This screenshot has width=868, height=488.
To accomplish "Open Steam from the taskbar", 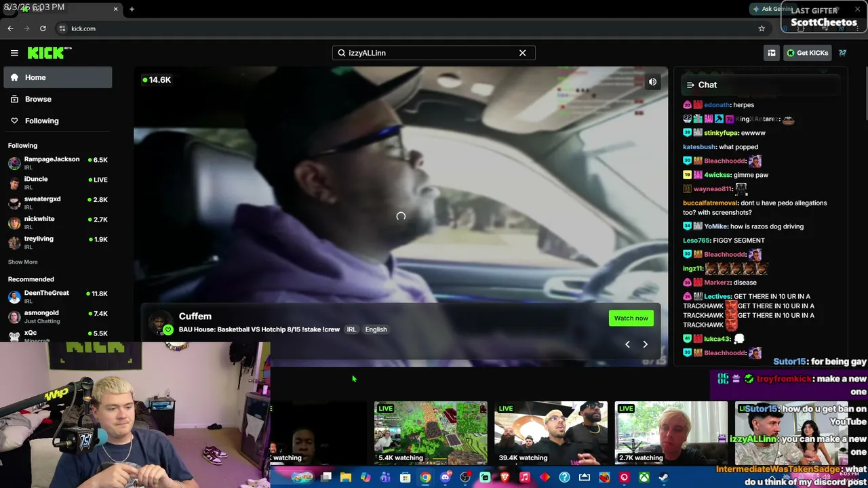I will click(x=663, y=477).
